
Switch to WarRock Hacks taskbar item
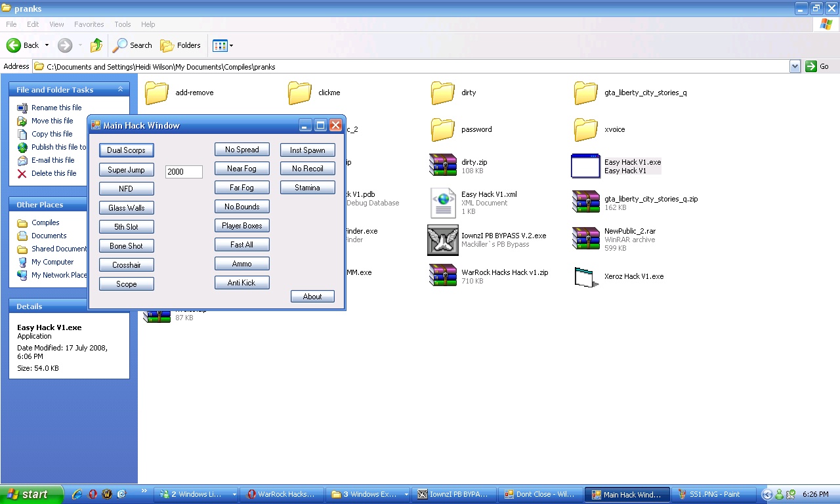click(282, 494)
